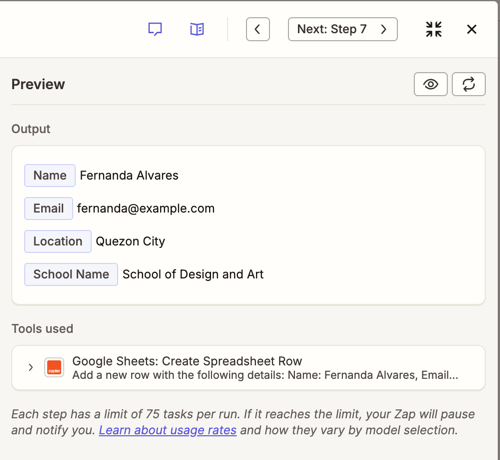Viewport: 500px width, 460px height.
Task: Select the Email field label
Action: [48, 208]
